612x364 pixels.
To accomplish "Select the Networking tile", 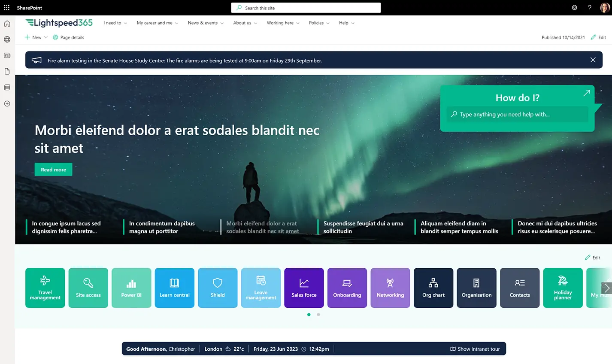I will [x=390, y=288].
